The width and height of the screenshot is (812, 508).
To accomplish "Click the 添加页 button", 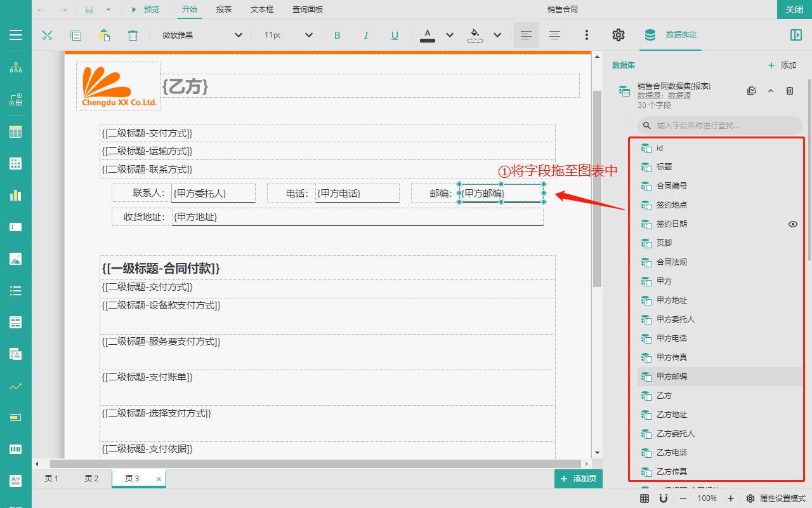I will [x=578, y=479].
